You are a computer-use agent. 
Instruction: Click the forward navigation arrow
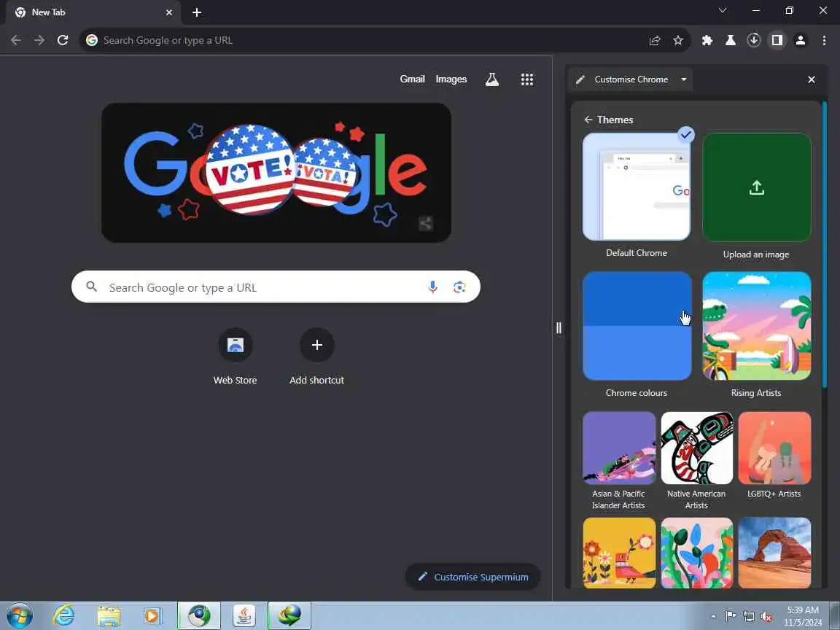39,40
